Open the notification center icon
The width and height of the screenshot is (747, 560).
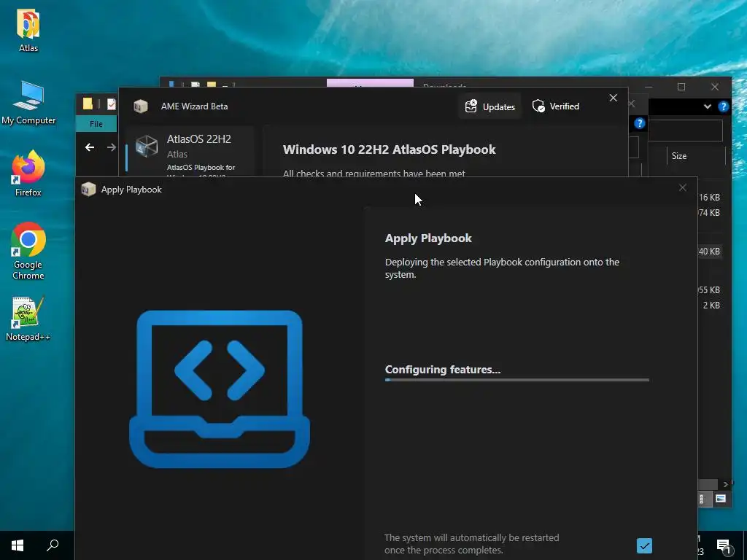coord(723,547)
